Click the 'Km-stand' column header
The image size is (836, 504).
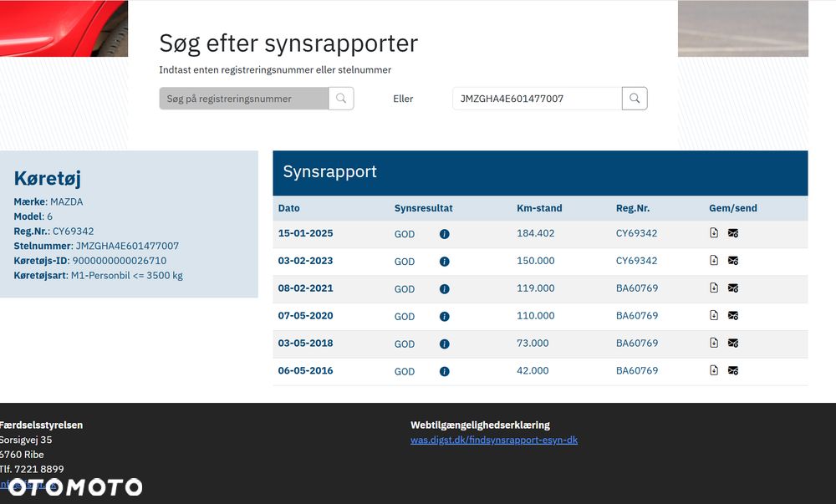(539, 208)
